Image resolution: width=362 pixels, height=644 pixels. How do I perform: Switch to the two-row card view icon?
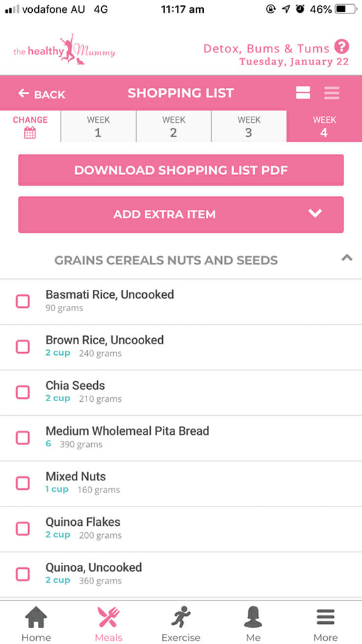point(303,93)
